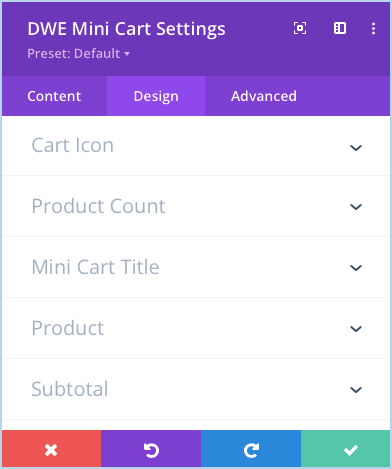Expand the Subtotal section chevron
392x469 pixels.
[x=356, y=389]
